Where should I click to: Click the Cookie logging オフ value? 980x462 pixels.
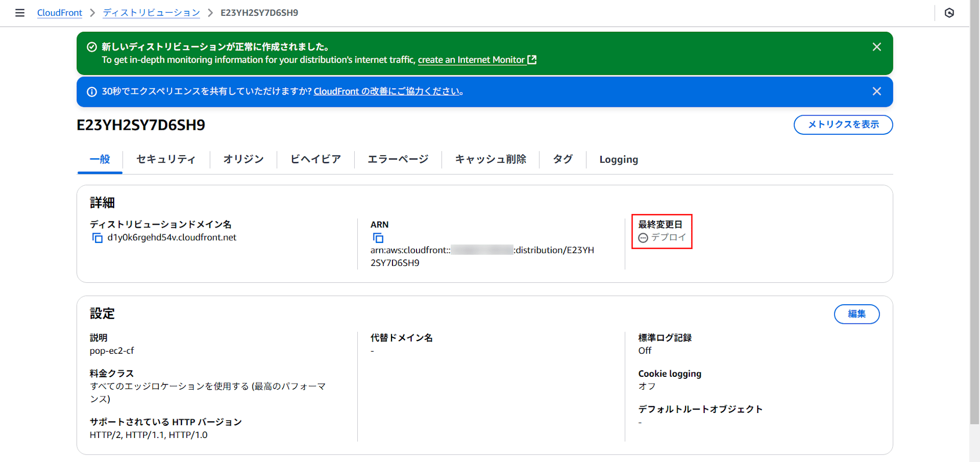[x=647, y=387]
